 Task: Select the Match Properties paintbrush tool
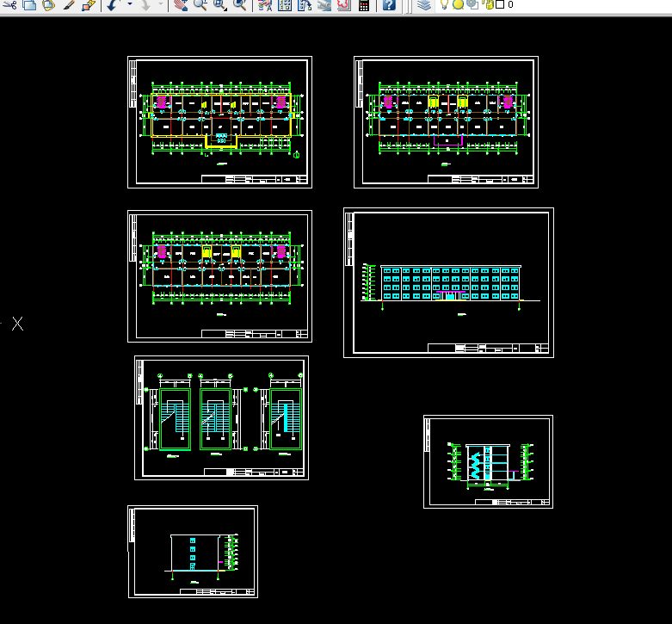[x=69, y=5]
